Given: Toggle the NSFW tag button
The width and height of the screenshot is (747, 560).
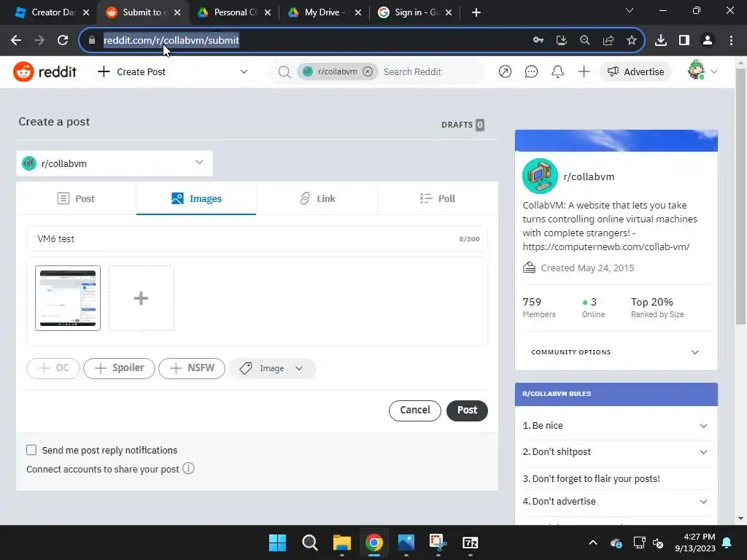Looking at the screenshot, I should click(x=192, y=368).
